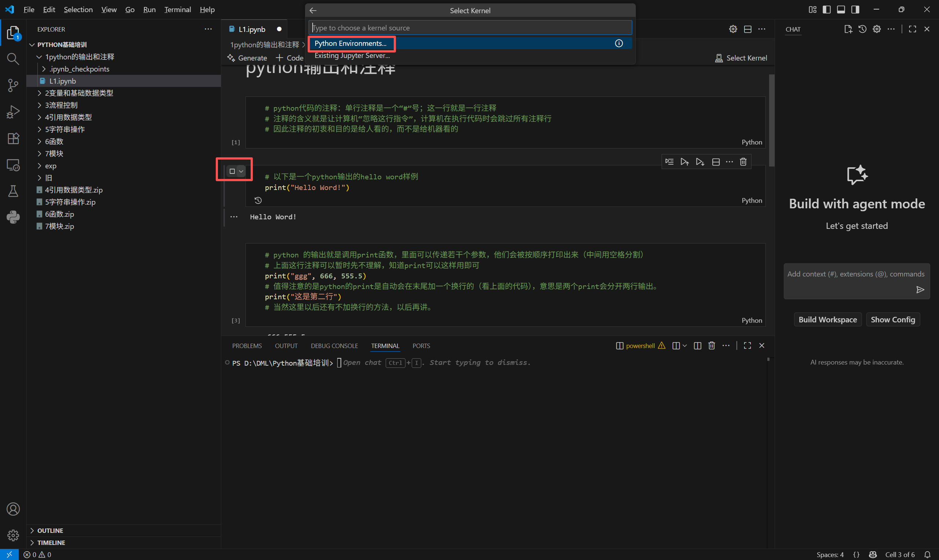Open the Testing flask icon
This screenshot has height=560, width=939.
click(13, 191)
